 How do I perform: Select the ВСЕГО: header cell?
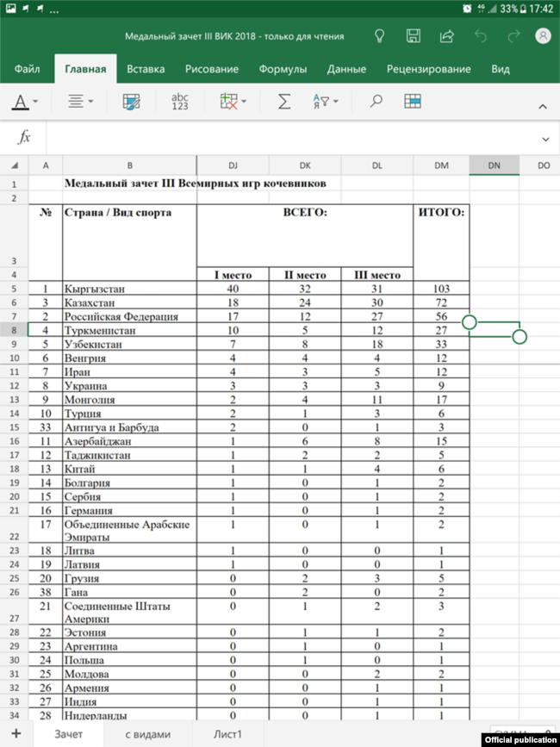click(305, 236)
